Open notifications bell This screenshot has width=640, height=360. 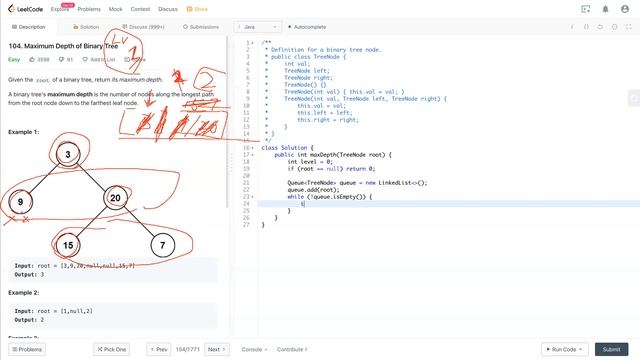[605, 9]
